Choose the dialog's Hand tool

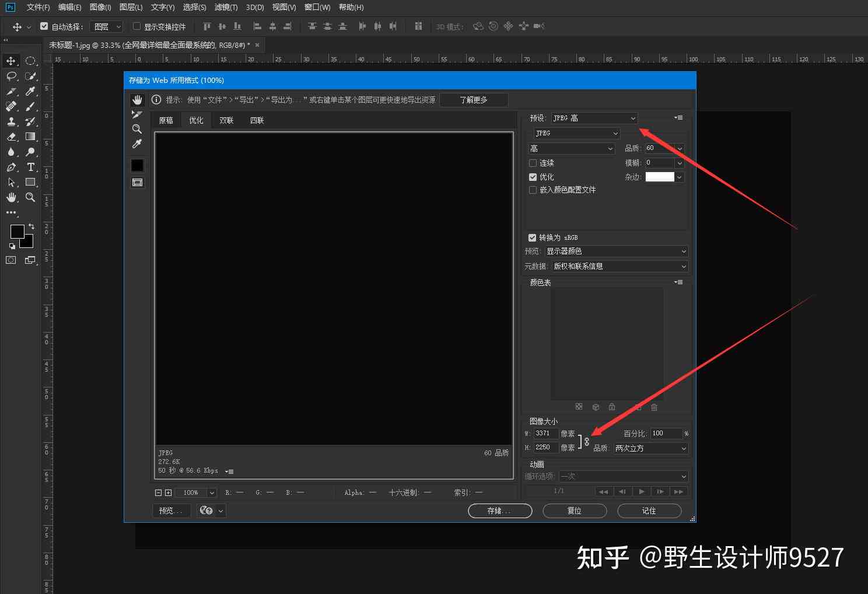pos(137,100)
